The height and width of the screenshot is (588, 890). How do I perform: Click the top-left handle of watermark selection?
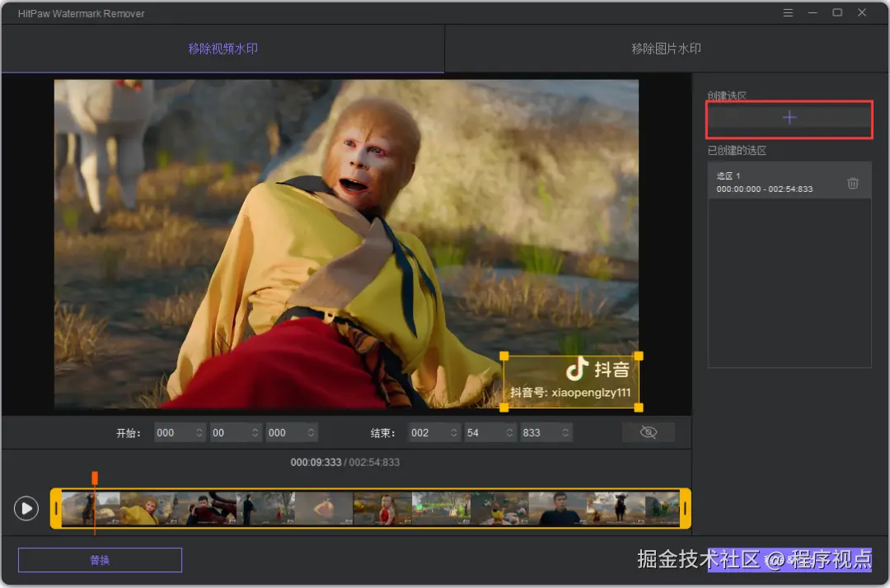504,356
